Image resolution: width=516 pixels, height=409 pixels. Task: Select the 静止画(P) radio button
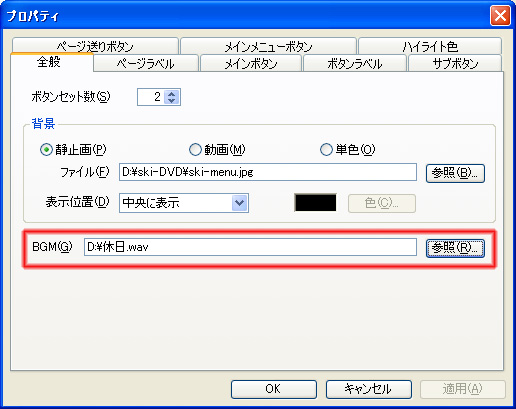point(46,150)
